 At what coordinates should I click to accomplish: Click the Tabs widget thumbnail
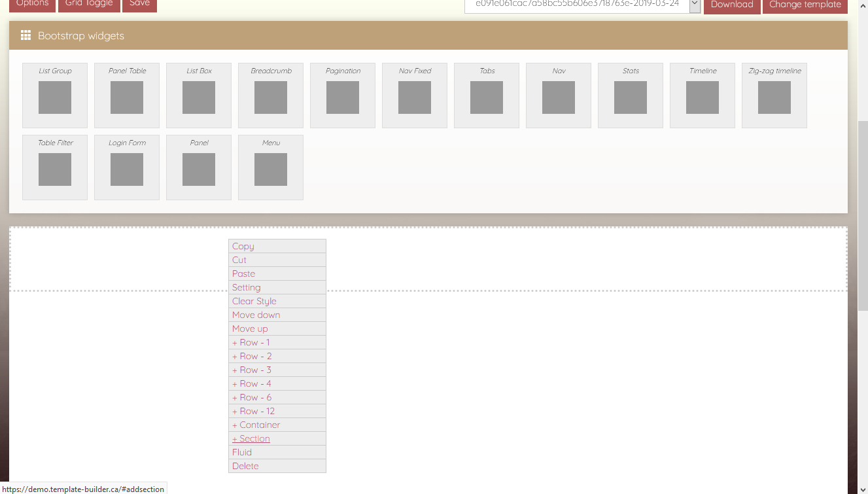pos(487,96)
